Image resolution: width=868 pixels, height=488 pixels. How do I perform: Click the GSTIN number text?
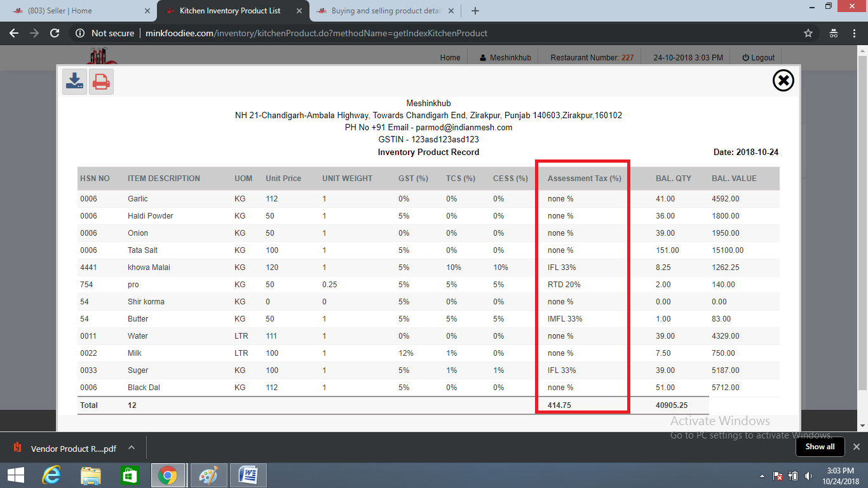[428, 140]
